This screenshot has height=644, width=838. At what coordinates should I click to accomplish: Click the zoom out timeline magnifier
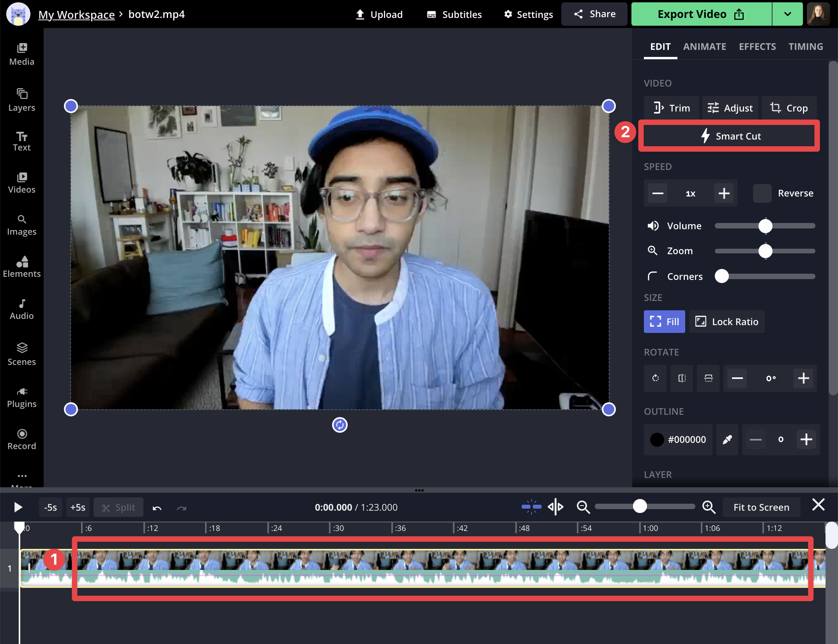(x=583, y=507)
